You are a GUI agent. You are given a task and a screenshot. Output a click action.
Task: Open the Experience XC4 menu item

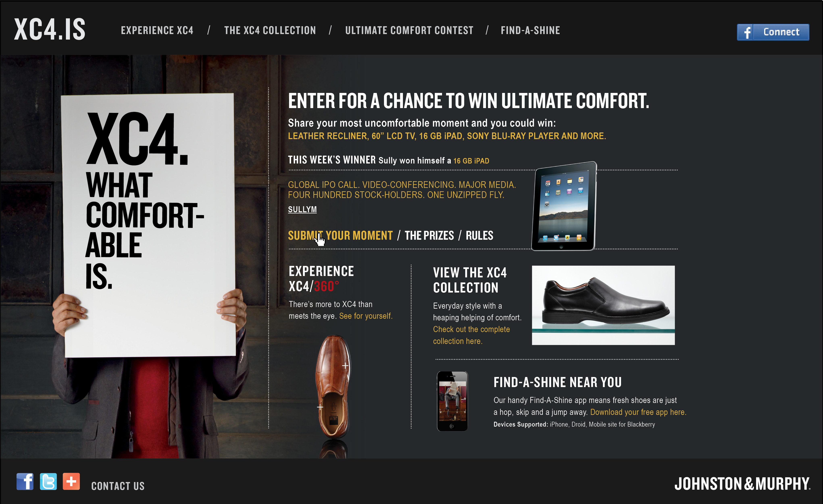(157, 30)
